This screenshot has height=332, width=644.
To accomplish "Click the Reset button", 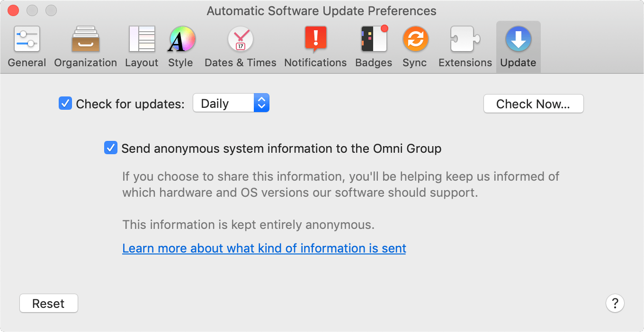I will coord(48,303).
